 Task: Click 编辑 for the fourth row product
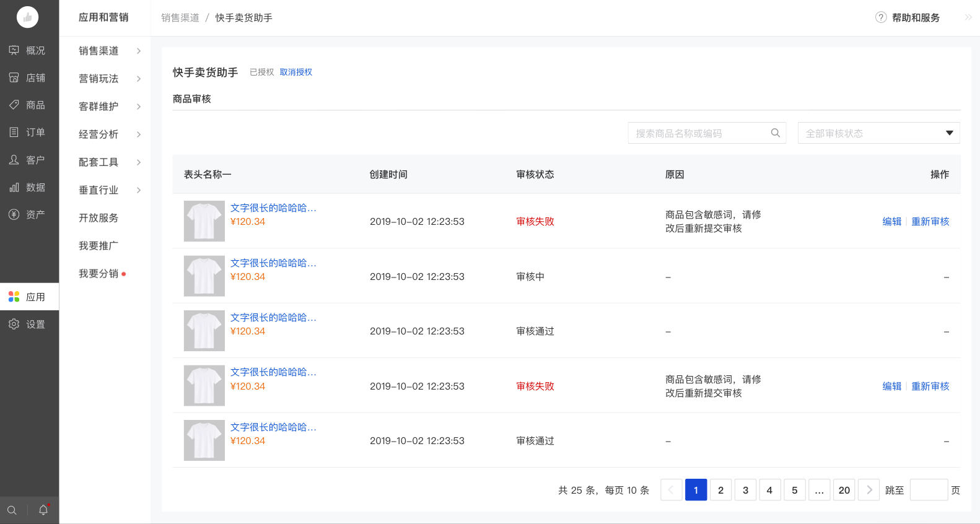tap(892, 386)
